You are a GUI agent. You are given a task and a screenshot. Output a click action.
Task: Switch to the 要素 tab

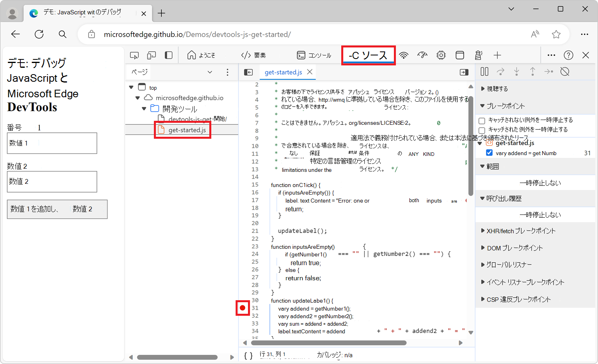[x=254, y=55]
